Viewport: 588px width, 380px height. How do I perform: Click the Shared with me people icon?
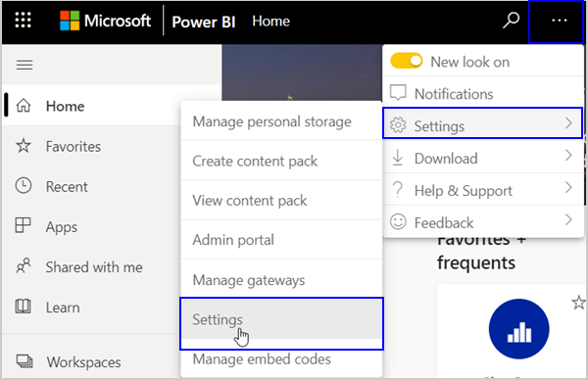(x=24, y=265)
